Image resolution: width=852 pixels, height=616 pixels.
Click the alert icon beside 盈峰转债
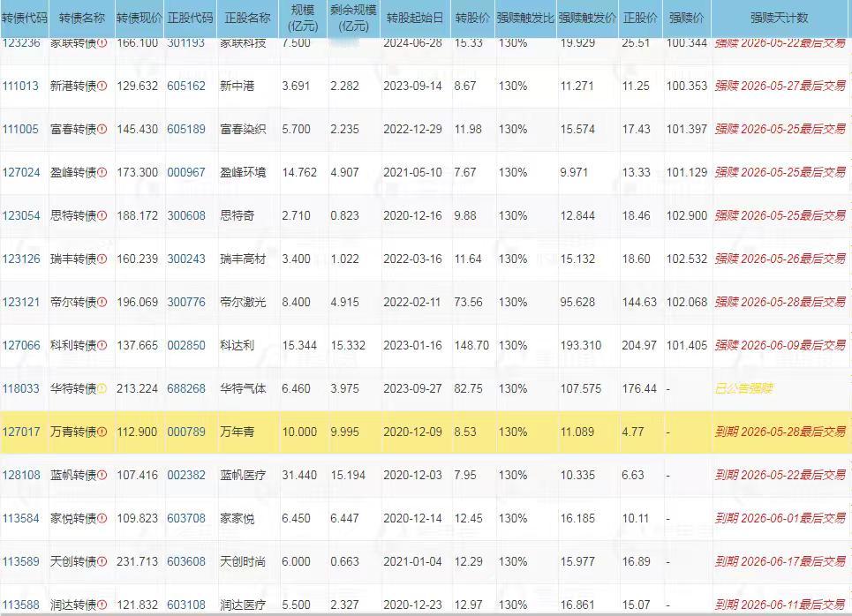102,172
